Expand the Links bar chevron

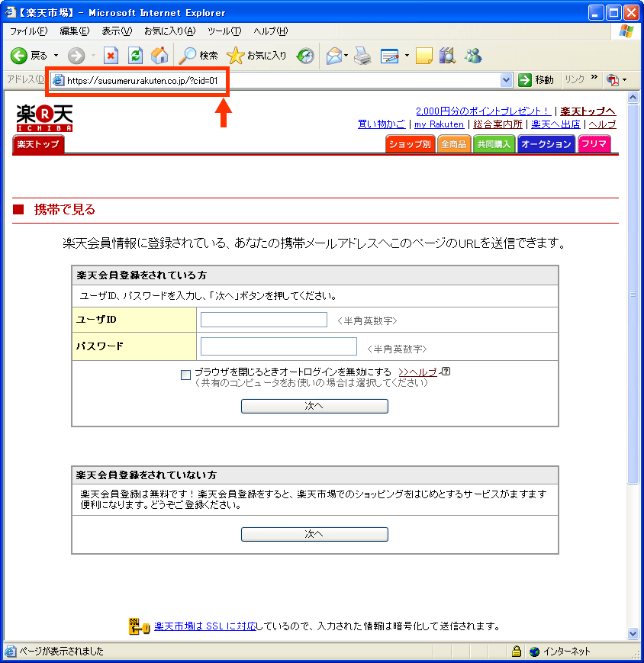[x=594, y=77]
